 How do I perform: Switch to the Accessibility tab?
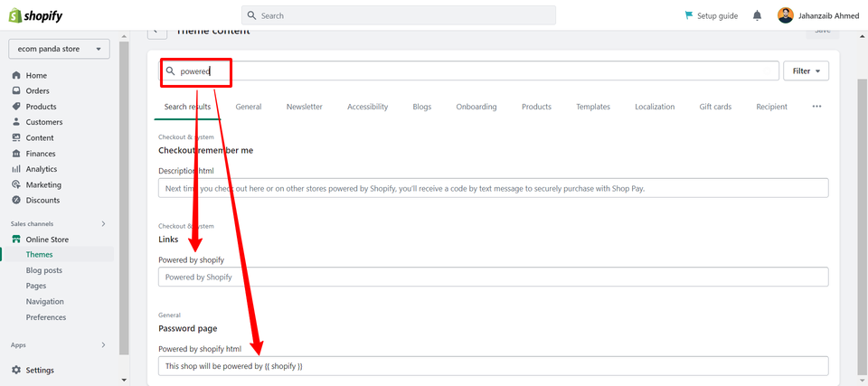click(x=368, y=107)
